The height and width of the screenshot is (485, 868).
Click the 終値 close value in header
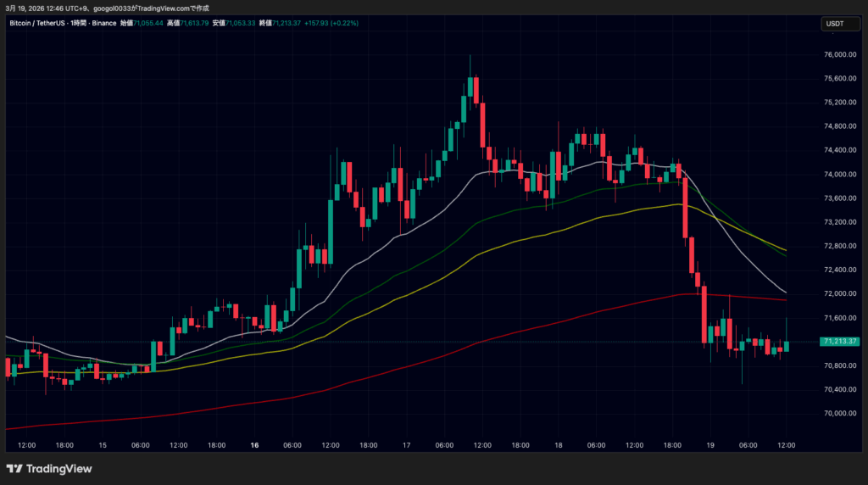point(286,23)
